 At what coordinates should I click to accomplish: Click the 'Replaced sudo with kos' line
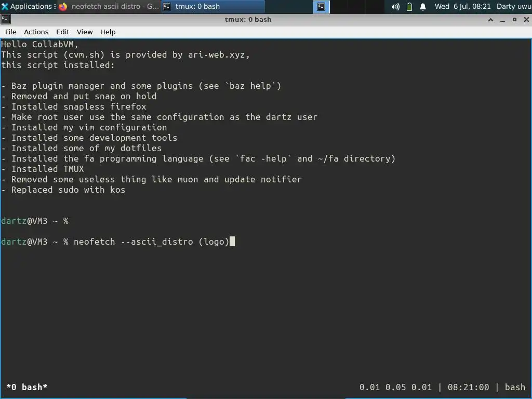click(63, 190)
